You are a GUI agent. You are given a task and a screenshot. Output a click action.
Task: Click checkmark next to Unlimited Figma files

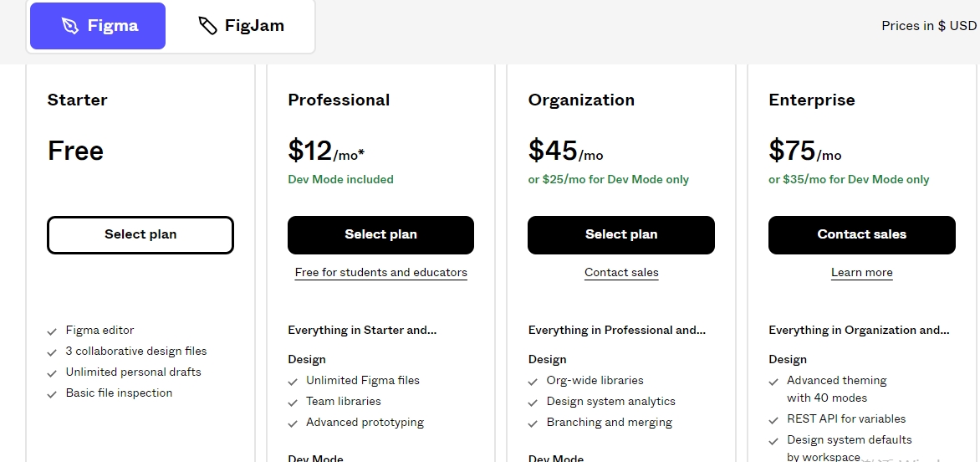293,382
